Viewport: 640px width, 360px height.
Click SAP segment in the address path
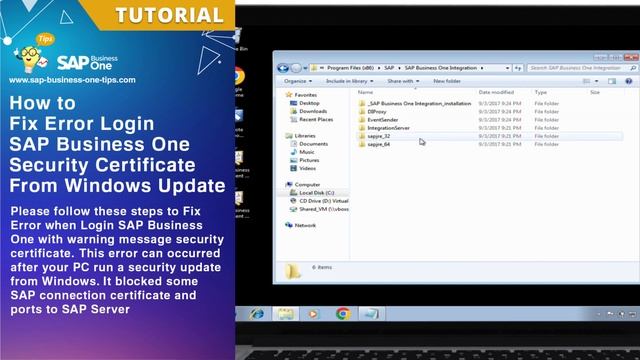[x=389, y=68]
